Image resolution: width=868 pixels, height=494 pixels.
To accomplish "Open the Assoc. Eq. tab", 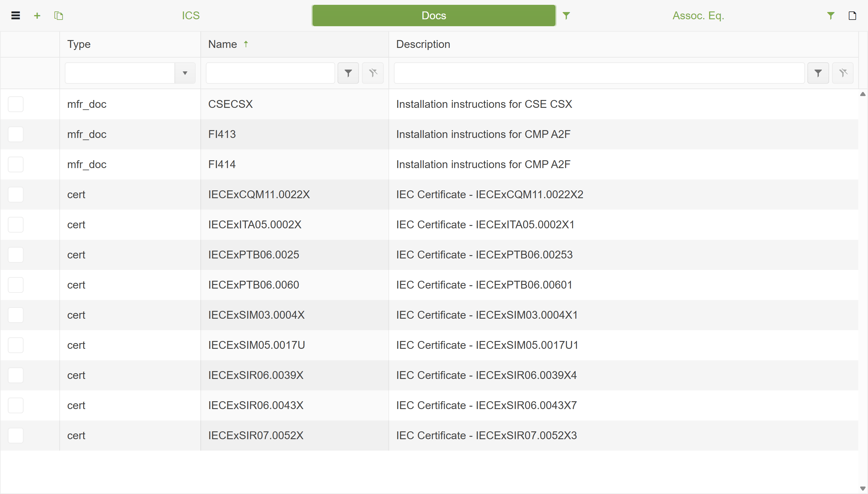I will coord(698,16).
